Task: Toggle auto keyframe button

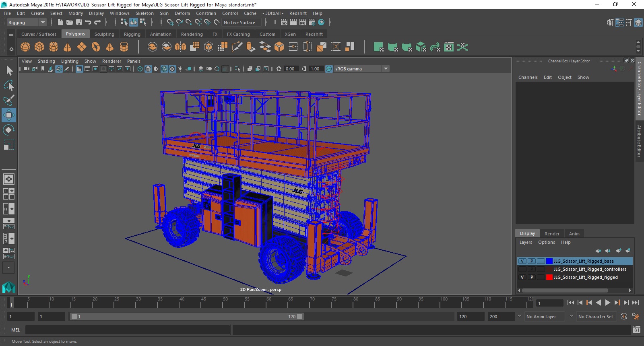Action: (624, 317)
